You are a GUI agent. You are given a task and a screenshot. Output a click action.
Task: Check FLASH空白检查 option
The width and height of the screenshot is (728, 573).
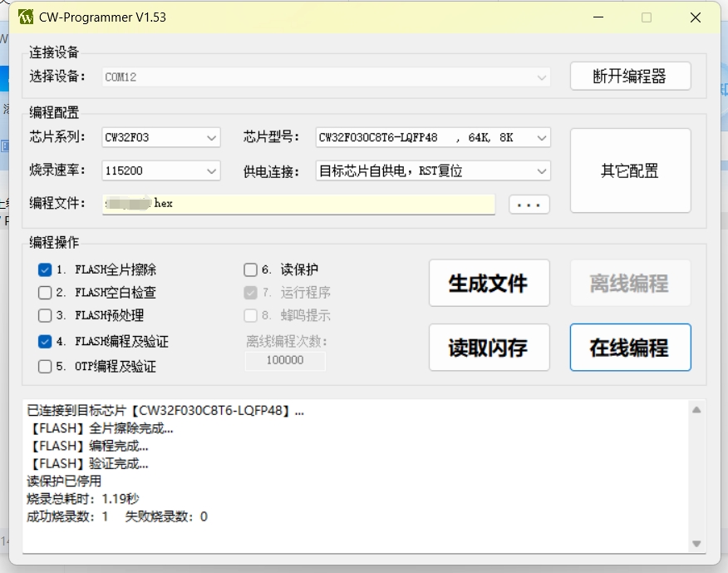click(45, 292)
